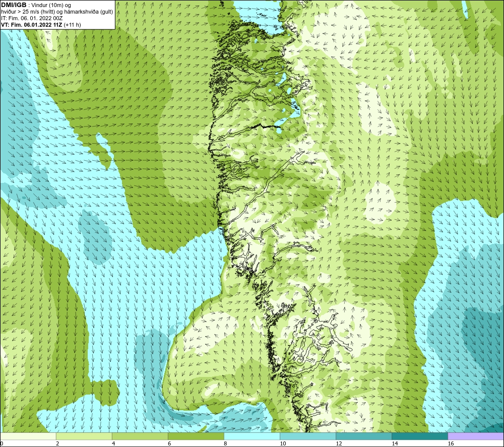The image size is (504, 447).
Task: Click the 12–14 m/s teal swatch
Action: [x=364, y=436]
